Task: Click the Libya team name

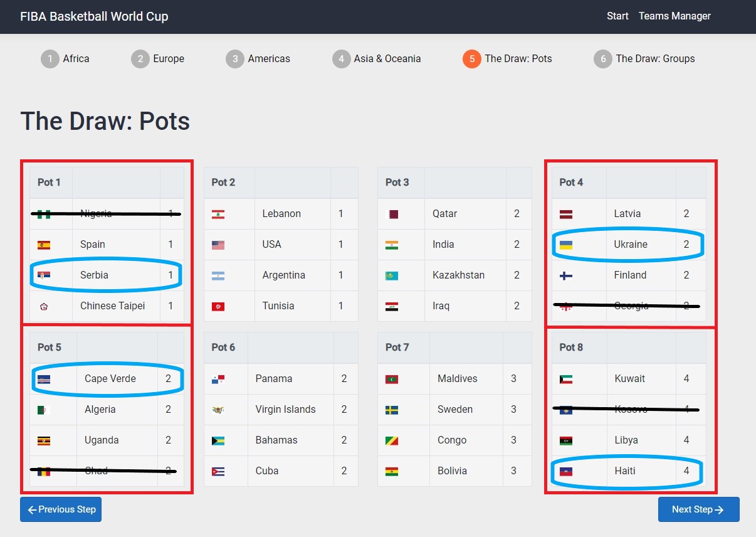Action: (626, 440)
